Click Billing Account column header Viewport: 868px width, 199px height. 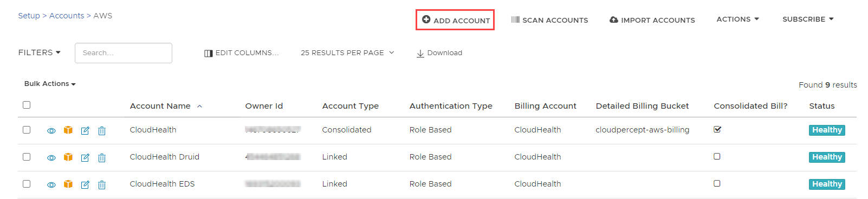coord(545,106)
